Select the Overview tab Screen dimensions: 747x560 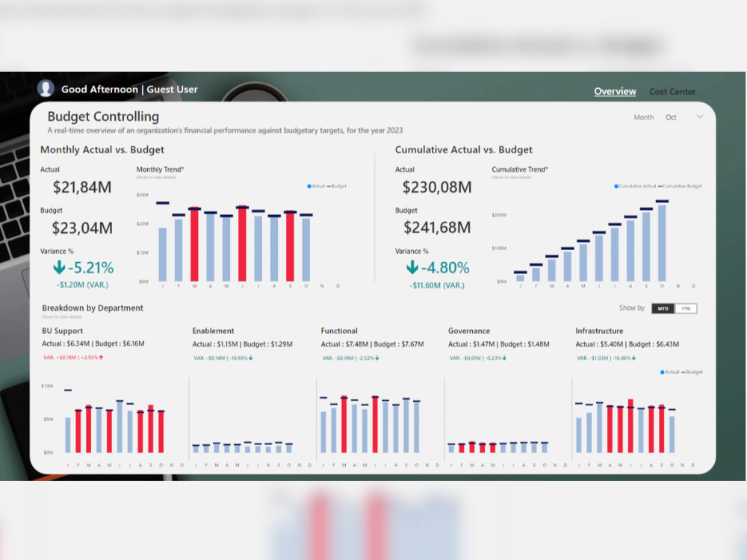tap(614, 91)
